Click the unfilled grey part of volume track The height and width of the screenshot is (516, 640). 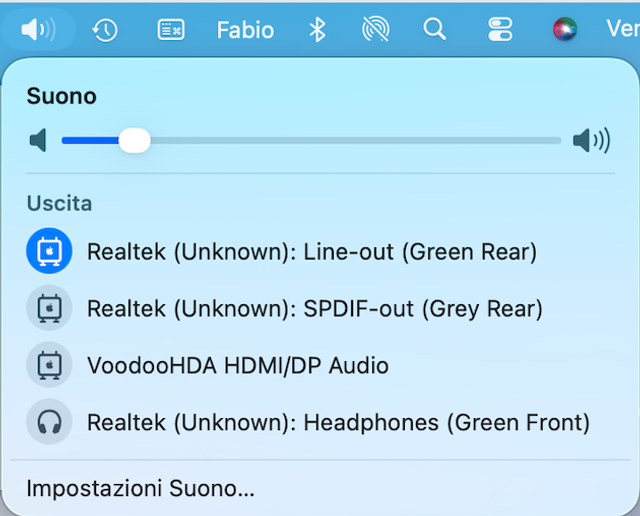click(356, 140)
